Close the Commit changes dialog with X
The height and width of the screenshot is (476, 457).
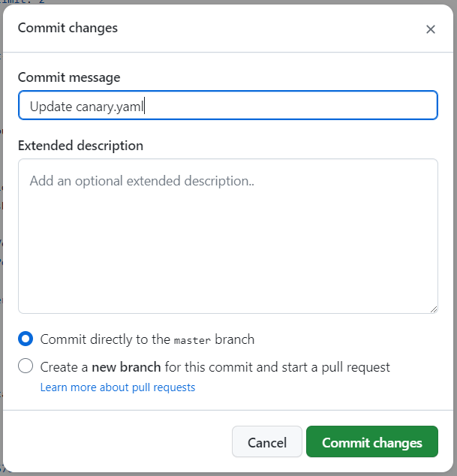coord(430,29)
